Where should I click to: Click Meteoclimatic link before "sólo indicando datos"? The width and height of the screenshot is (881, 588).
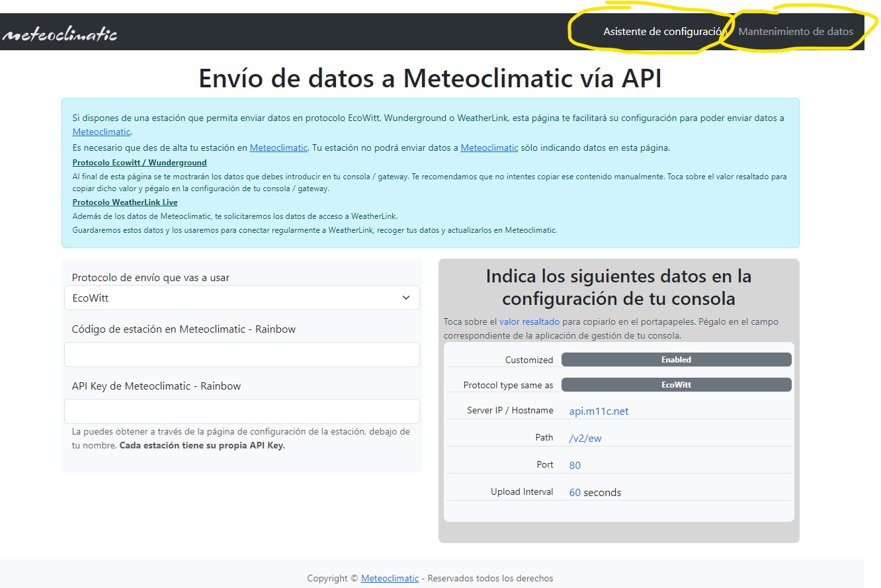tap(489, 147)
